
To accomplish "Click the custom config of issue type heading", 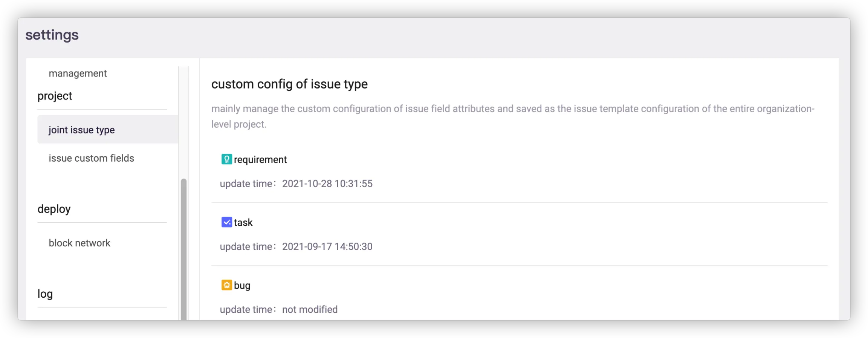I will point(289,84).
